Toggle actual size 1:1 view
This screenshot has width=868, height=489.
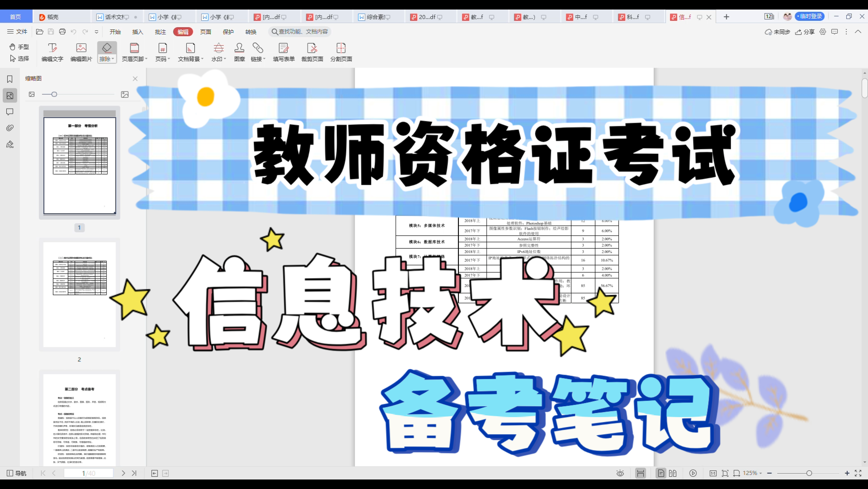point(713,473)
